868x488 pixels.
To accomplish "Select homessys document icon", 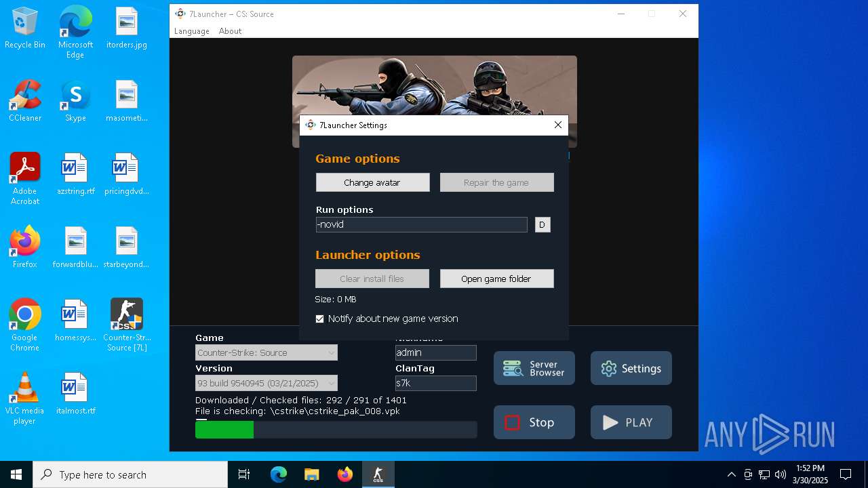I will (x=75, y=321).
